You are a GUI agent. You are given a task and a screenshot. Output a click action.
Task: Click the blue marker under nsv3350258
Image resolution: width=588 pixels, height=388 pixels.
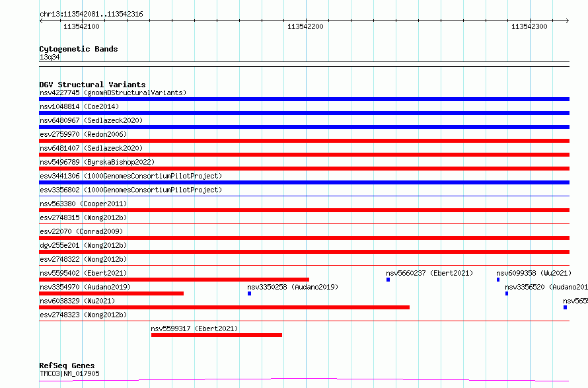point(249,293)
